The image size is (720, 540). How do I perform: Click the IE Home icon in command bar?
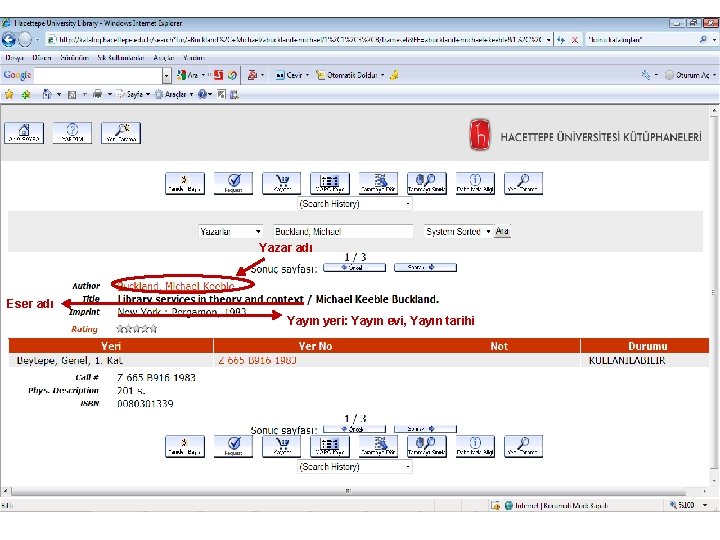47,94
